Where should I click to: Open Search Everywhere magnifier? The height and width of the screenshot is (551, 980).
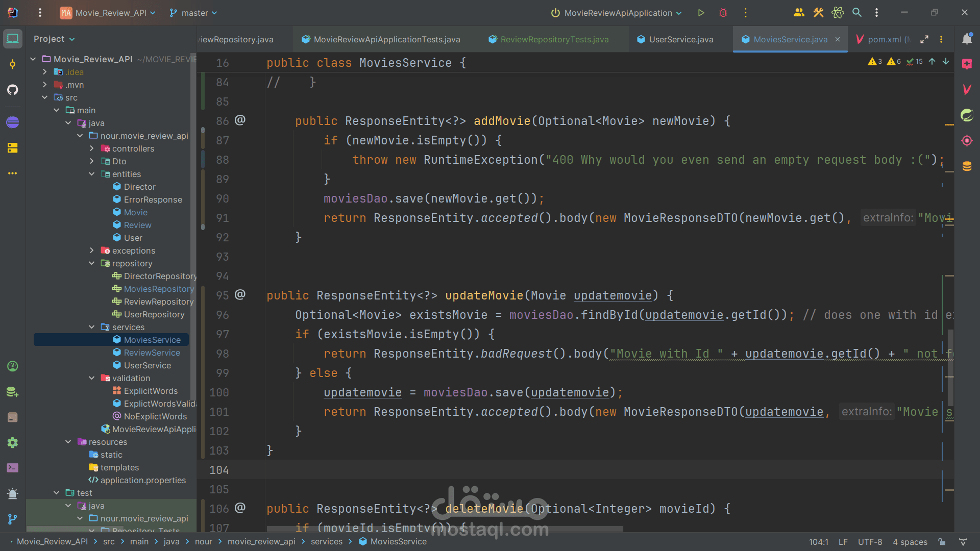click(x=857, y=13)
